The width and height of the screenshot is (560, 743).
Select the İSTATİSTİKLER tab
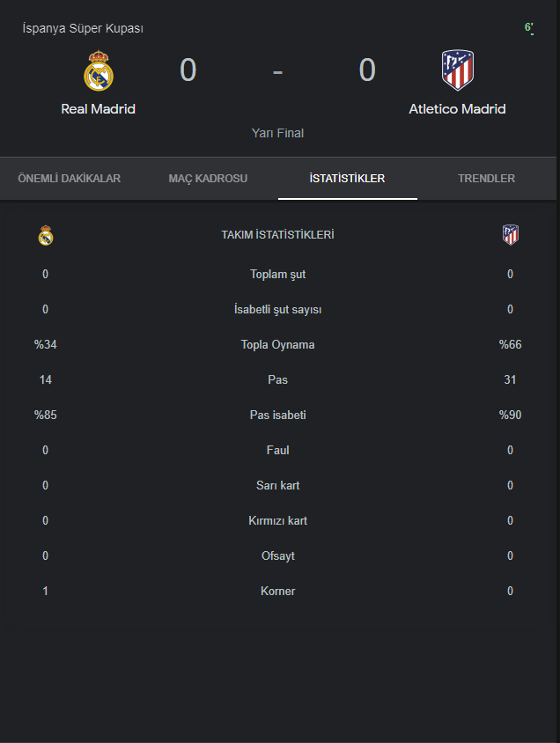point(347,179)
